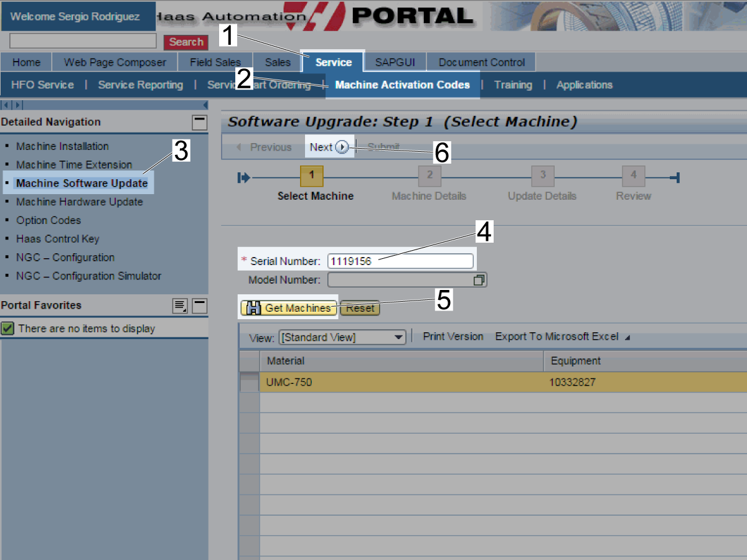
Task: Select roadmap step 2 Machine Details
Action: 429,176
